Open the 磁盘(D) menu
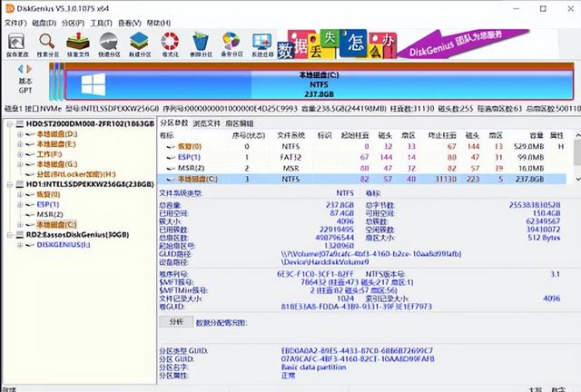This screenshot has height=392, width=581. [44, 23]
